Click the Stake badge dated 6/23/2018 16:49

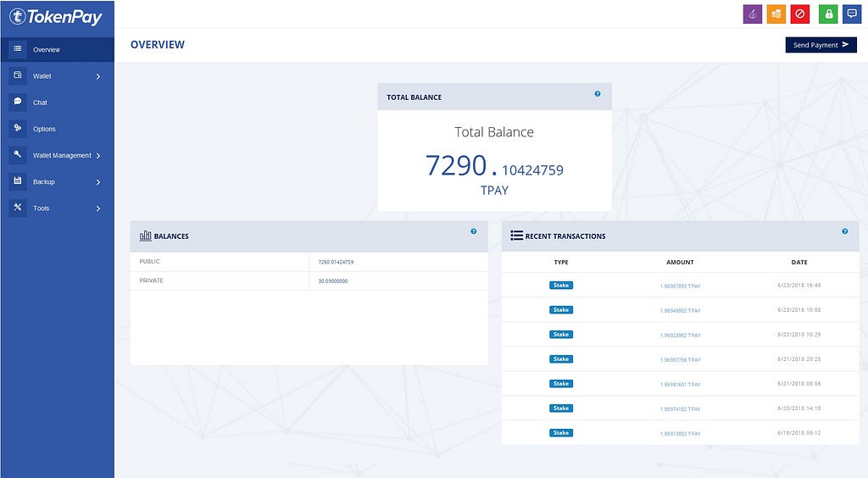coord(561,286)
